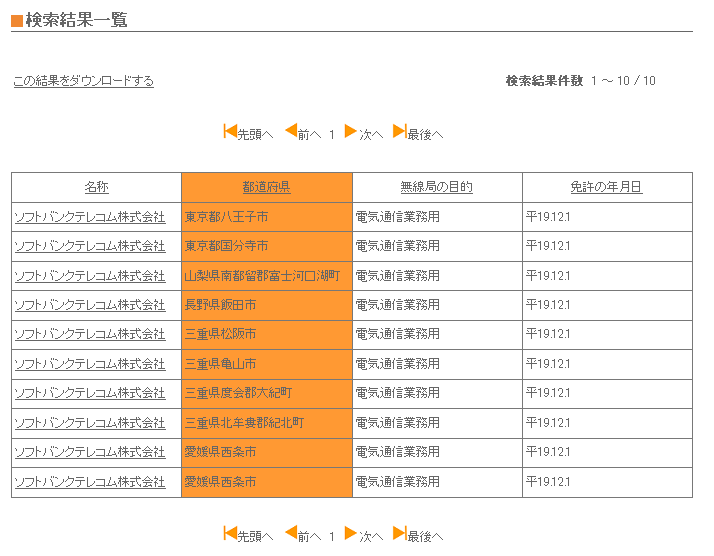Image resolution: width=714 pixels, height=556 pixels.
Task: Click 平19.12.1 in the 東京都八王子市 row
Action: pyautogui.click(x=548, y=217)
